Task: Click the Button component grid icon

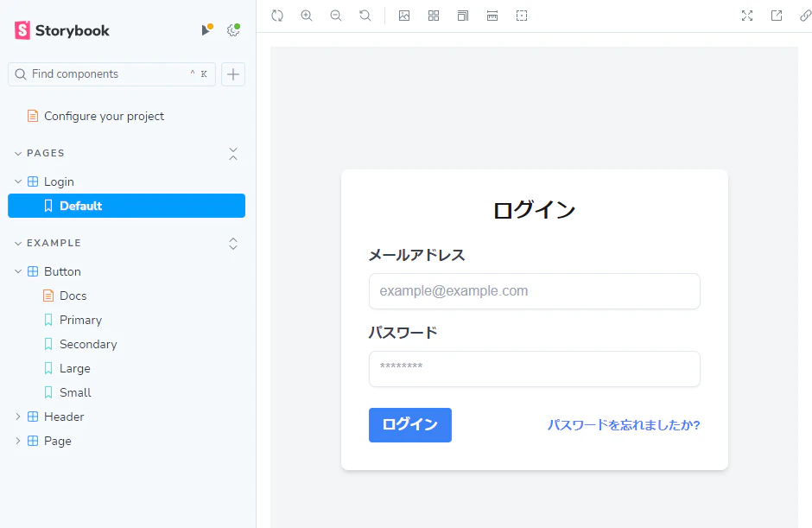Action: tap(33, 271)
